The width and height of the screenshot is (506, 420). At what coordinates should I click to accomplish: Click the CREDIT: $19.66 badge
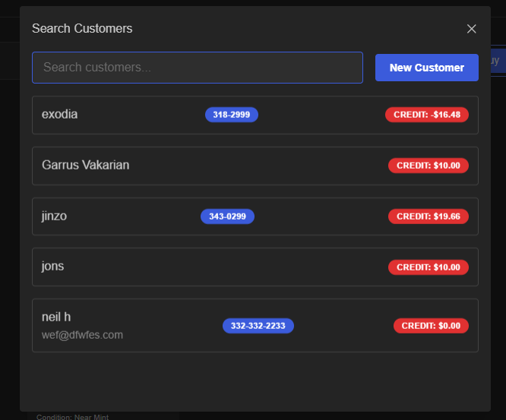pos(429,216)
